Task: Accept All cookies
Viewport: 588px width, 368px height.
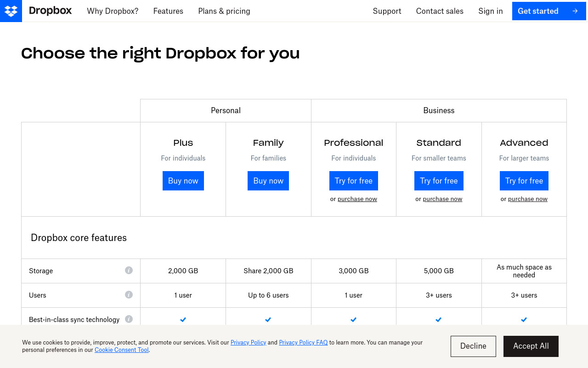Action: click(531, 346)
